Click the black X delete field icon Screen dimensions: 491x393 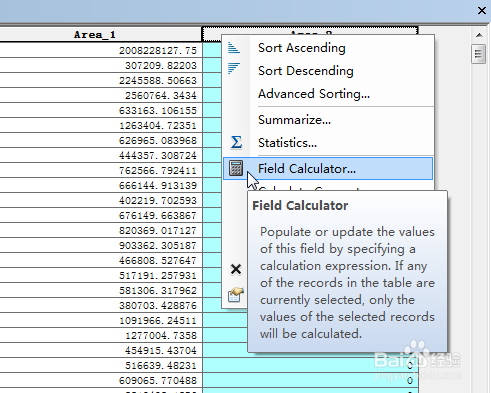tap(236, 269)
